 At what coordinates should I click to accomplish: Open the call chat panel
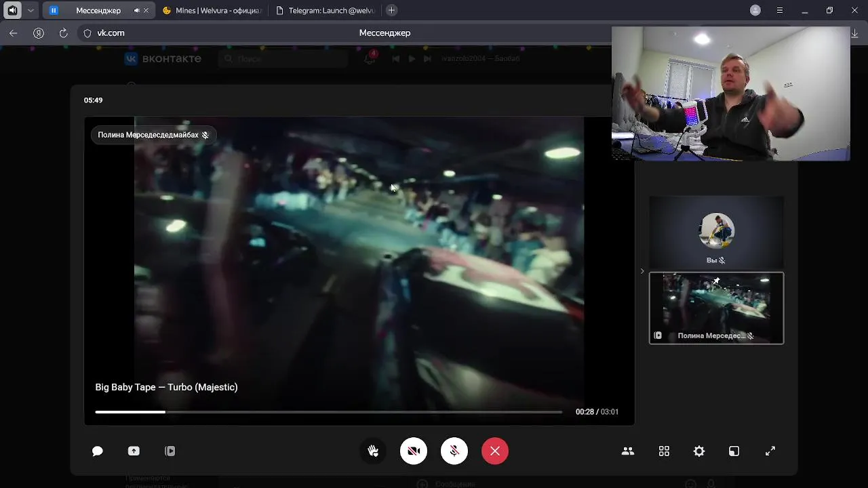pos(97,451)
